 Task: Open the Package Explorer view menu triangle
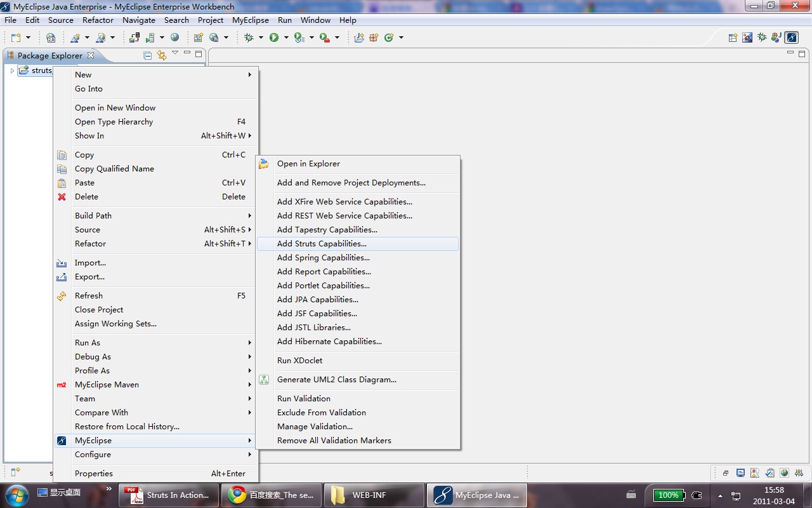click(x=175, y=53)
